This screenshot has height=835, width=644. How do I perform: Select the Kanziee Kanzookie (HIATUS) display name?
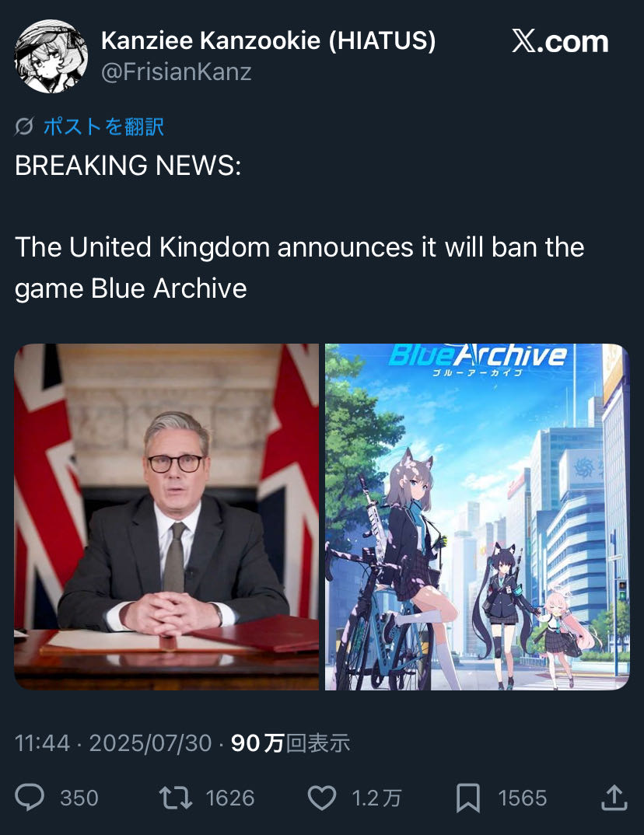pos(268,40)
